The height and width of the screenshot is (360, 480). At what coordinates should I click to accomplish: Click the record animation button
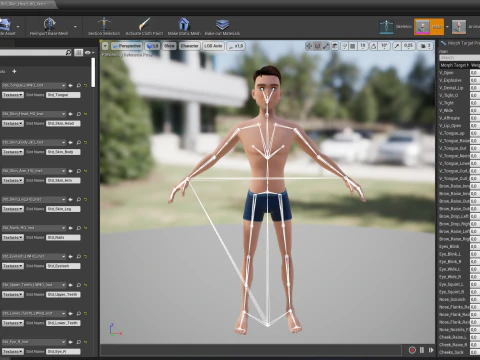point(412,350)
